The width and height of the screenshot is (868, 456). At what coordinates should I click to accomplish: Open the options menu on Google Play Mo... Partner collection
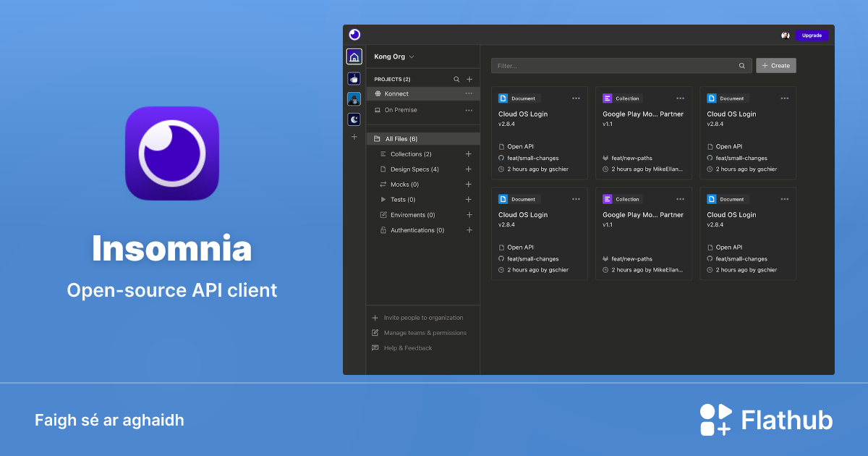tap(680, 98)
